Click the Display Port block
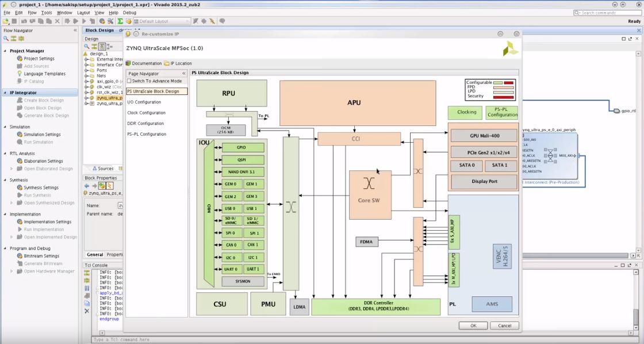This screenshot has width=644, height=344. coord(484,181)
